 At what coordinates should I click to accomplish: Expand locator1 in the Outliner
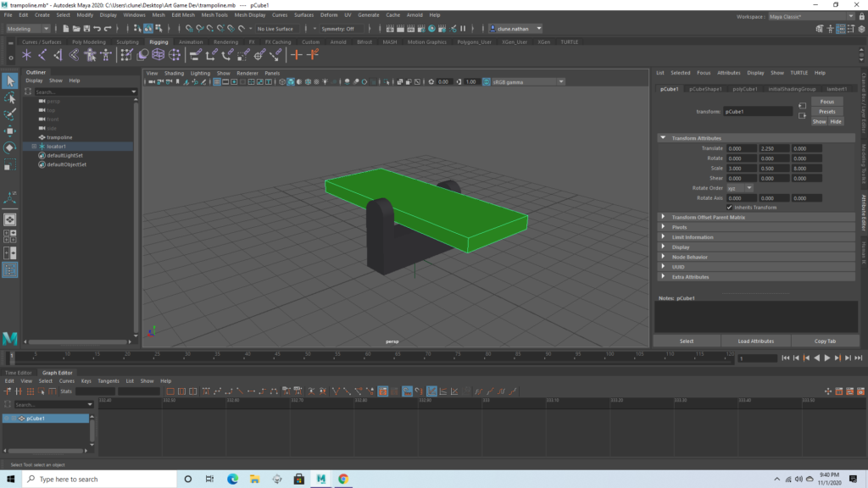click(34, 147)
